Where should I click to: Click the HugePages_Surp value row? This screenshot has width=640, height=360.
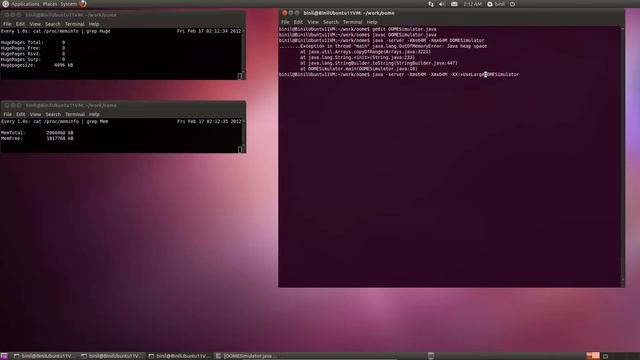click(33, 60)
